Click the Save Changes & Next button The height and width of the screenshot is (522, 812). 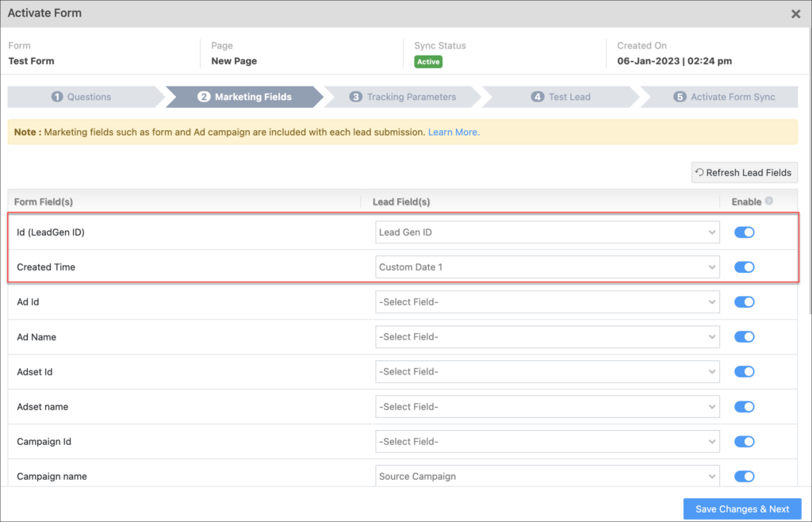[741, 509]
